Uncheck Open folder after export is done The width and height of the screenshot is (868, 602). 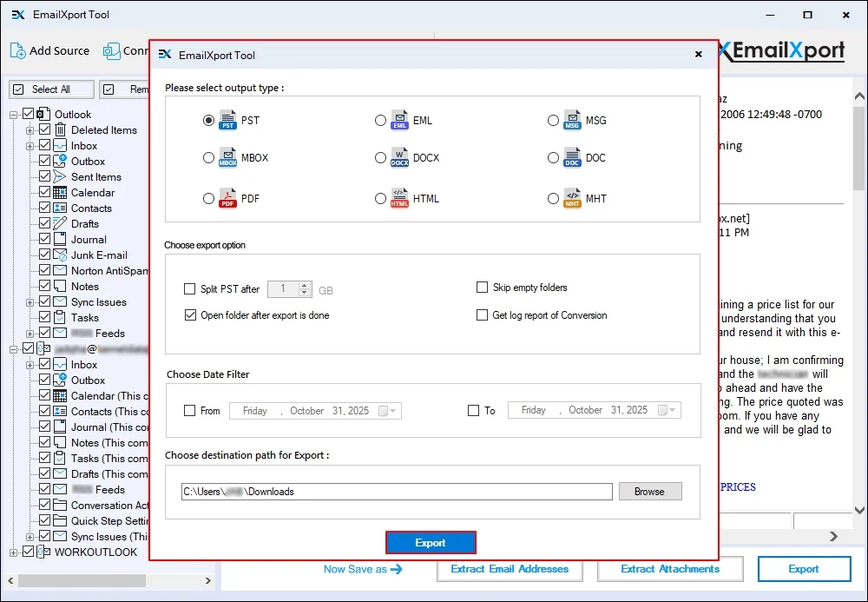click(191, 315)
